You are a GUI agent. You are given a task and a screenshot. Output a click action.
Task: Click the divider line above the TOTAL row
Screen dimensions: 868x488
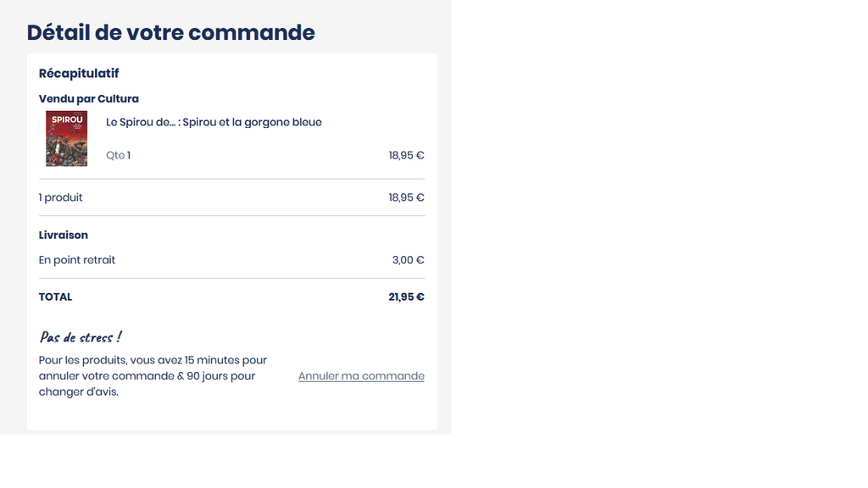point(231,278)
